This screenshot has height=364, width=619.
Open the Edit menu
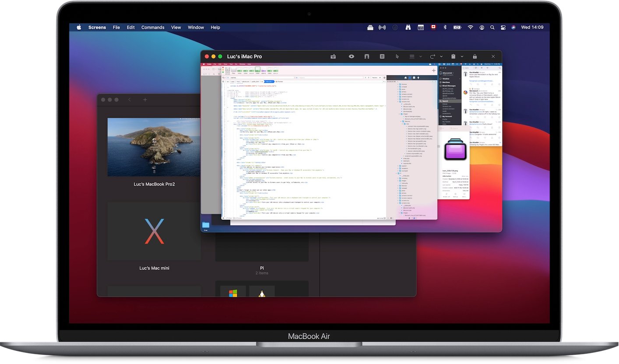(131, 27)
